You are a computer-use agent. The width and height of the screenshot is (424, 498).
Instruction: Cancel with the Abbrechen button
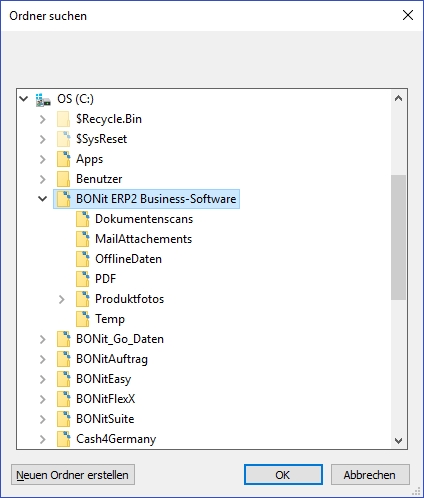(x=370, y=475)
